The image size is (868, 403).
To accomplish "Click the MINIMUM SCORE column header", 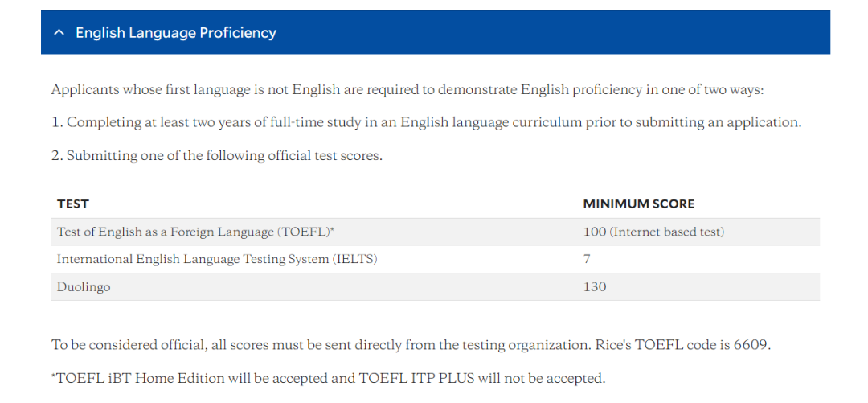I will tap(639, 204).
